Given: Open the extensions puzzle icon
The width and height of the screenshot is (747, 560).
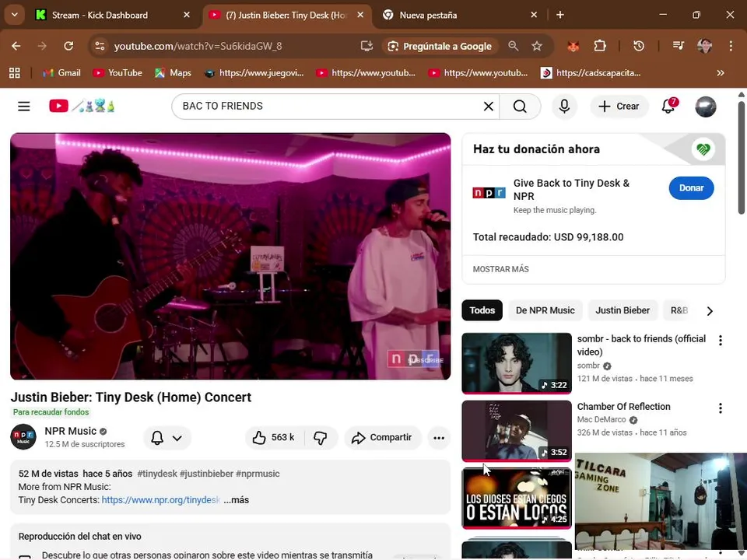Looking at the screenshot, I should (600, 46).
